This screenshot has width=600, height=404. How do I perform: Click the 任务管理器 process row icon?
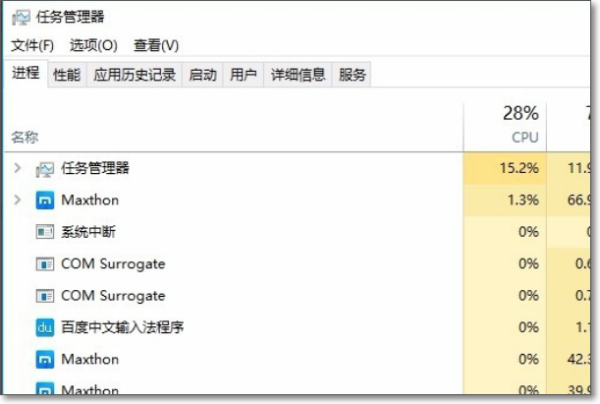pyautogui.click(x=45, y=169)
